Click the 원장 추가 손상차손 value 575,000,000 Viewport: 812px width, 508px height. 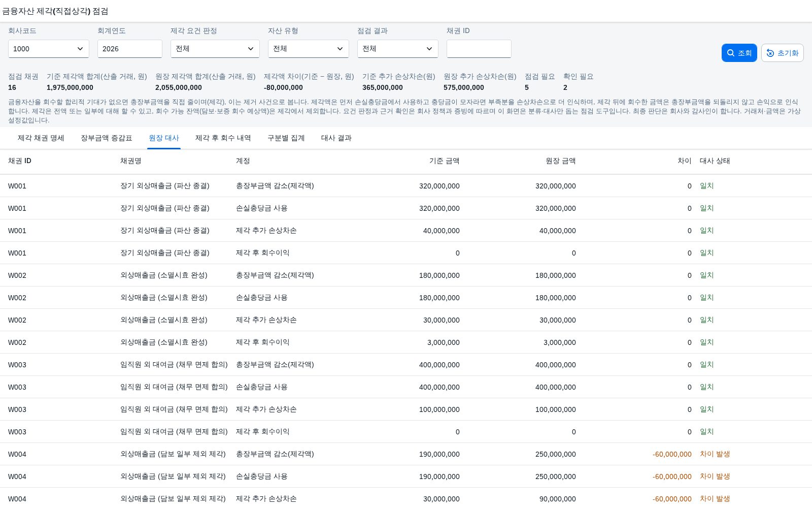[464, 87]
